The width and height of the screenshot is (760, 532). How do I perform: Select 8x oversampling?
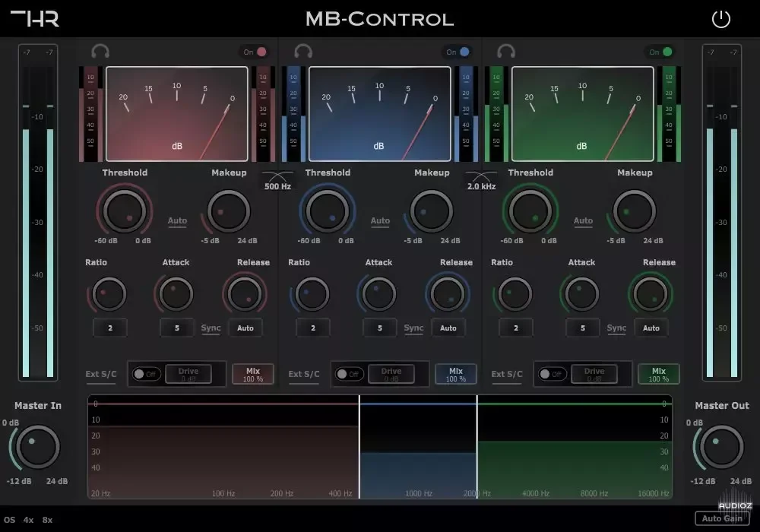tap(47, 520)
